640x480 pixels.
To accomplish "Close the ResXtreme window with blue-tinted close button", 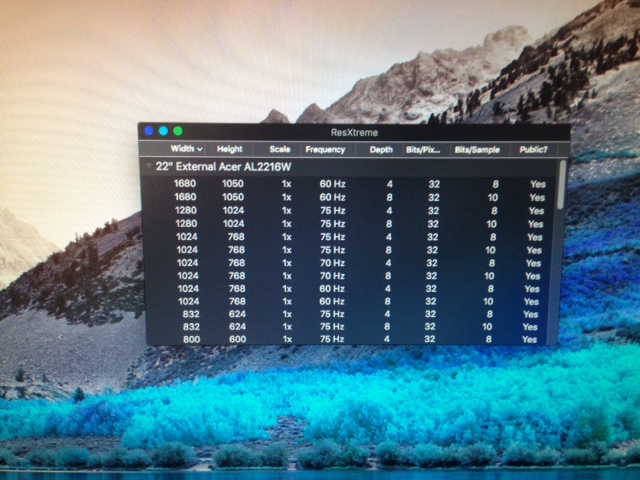I will pyautogui.click(x=149, y=131).
